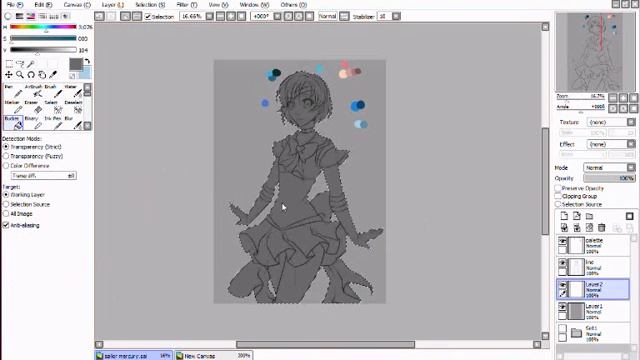The width and height of the screenshot is (640, 360).
Task: Toggle the Anti-aliasing checkbox
Action: click(6, 225)
